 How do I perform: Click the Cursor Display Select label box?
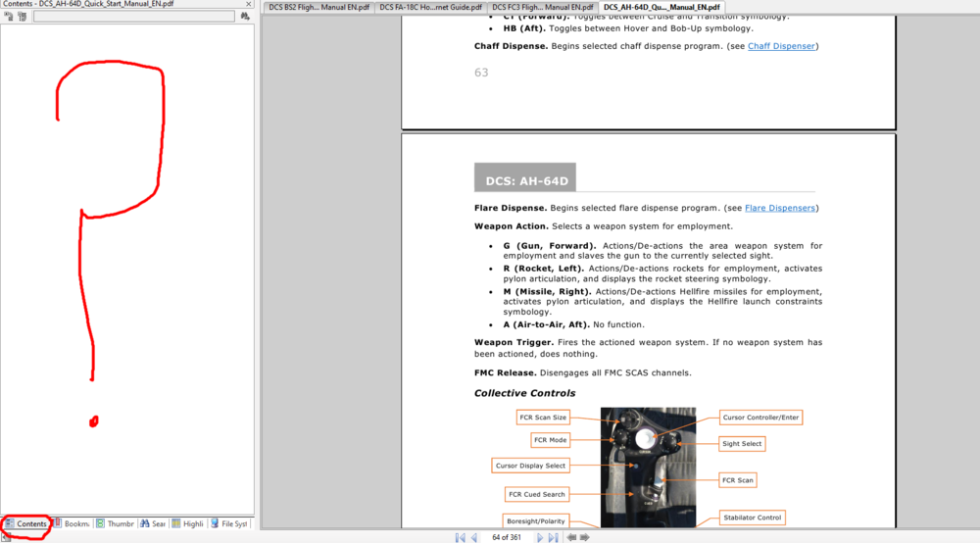[x=530, y=466]
